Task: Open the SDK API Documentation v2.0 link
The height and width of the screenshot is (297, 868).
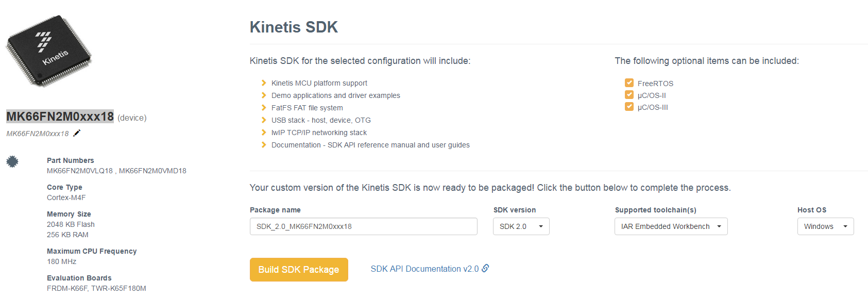Action: point(424,269)
